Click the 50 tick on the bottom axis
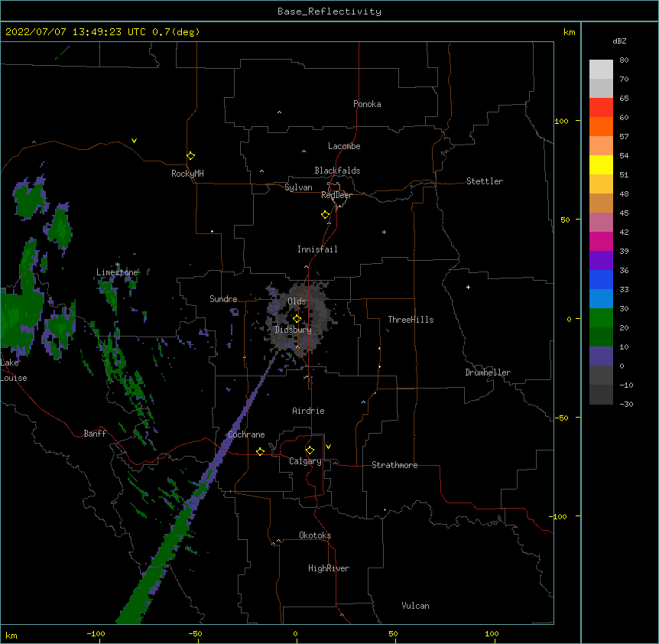Screen dimensions: 659x644 [x=393, y=633]
